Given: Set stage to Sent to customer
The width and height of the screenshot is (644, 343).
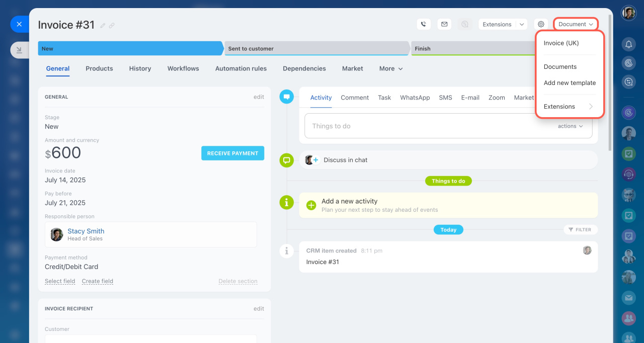Looking at the screenshot, I should pyautogui.click(x=316, y=49).
